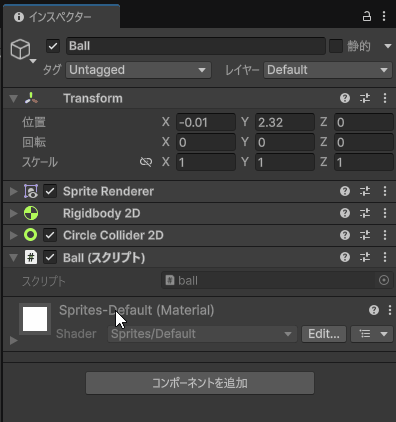Screen dimensions: 396x422
Task: Click the Position Z field
Action: pos(364,122)
